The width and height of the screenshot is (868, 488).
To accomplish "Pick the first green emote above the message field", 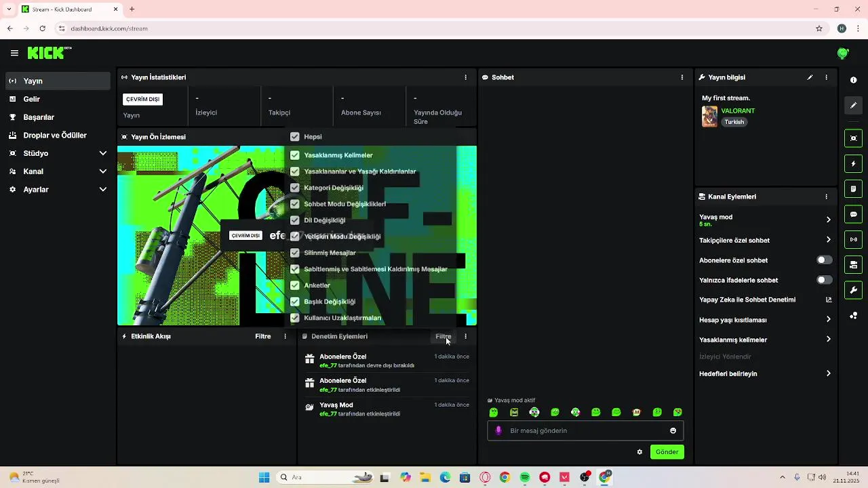I will 494,412.
